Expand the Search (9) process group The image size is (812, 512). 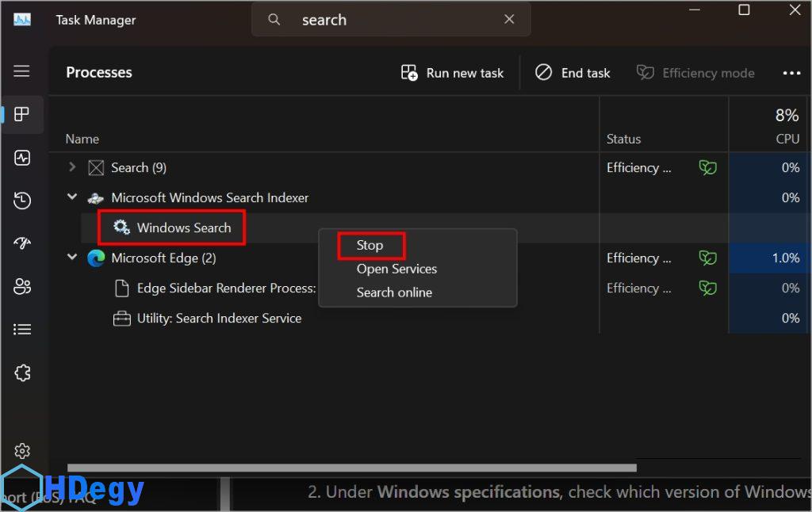pos(72,167)
